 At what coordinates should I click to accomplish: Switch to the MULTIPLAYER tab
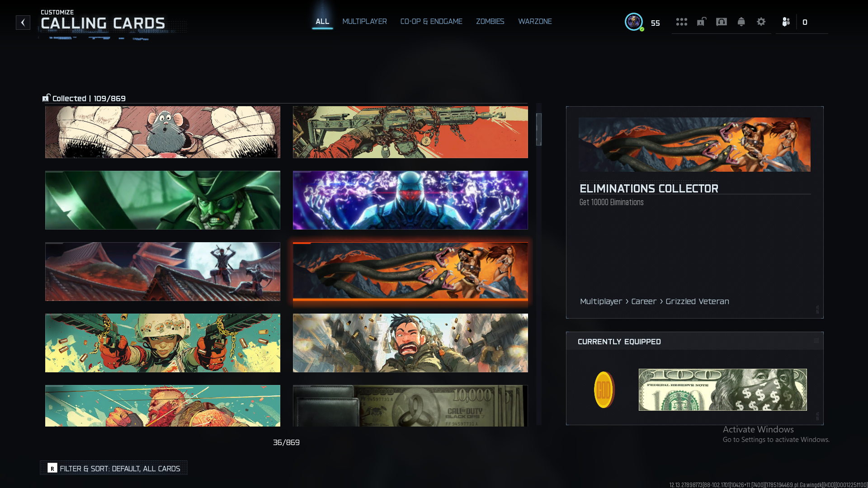364,21
